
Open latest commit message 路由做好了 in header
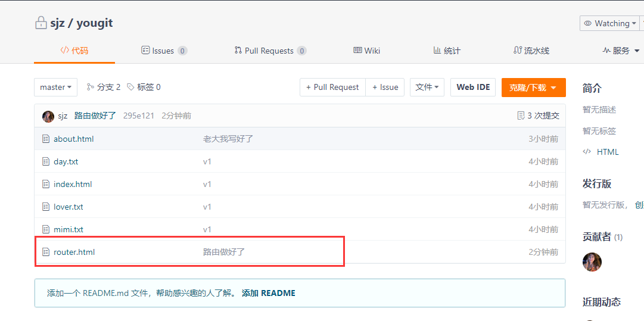point(95,116)
